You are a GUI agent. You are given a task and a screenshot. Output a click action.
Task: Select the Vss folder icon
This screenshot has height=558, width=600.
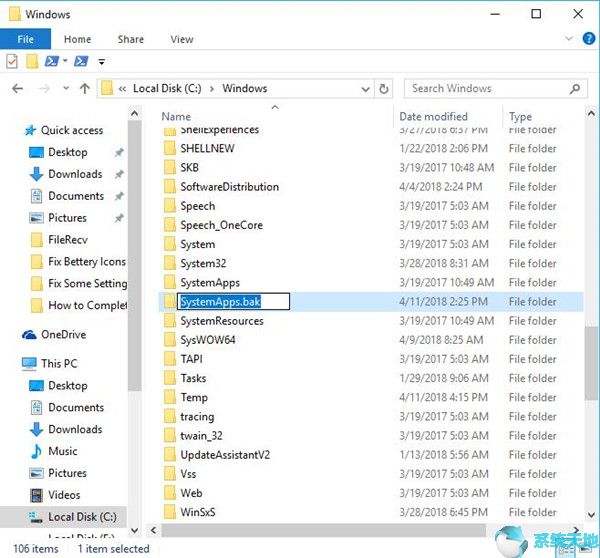pos(170,474)
